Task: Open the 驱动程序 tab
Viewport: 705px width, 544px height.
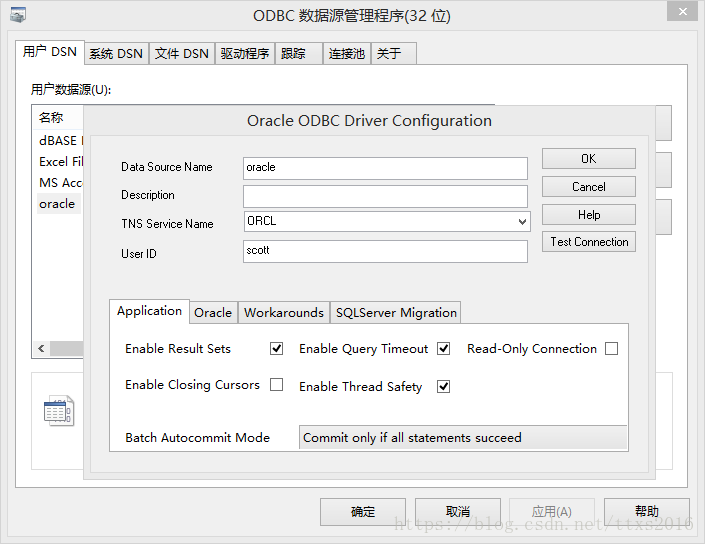Action: 245,54
